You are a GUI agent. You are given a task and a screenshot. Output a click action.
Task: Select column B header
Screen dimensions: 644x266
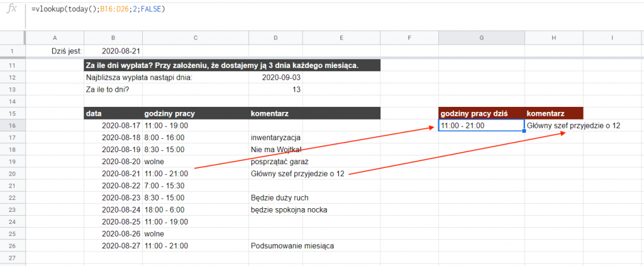click(x=113, y=38)
